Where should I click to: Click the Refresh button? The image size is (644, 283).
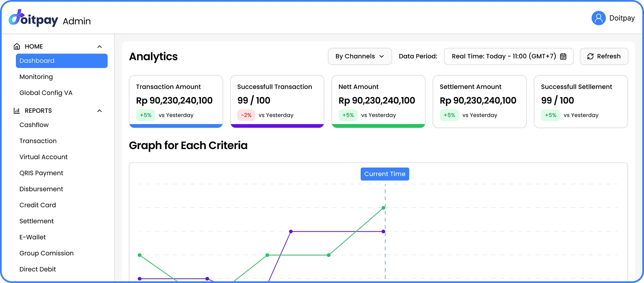[x=604, y=56]
